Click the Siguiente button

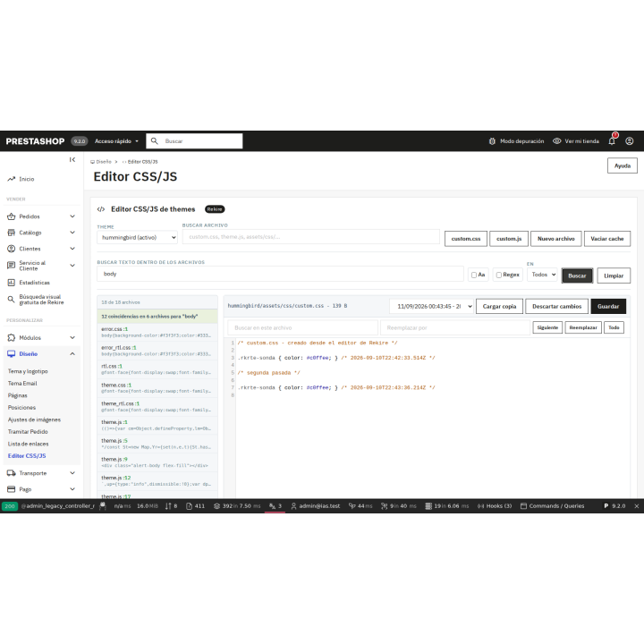(547, 327)
